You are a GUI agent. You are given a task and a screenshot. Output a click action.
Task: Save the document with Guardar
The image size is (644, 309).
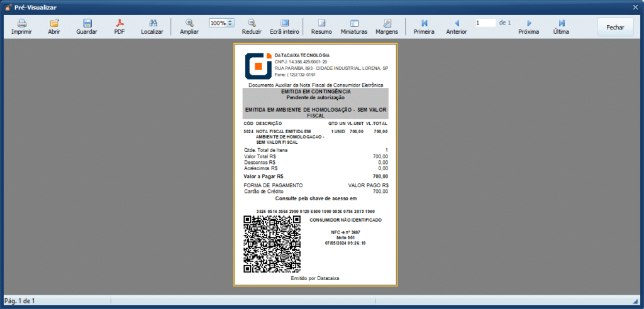[x=87, y=27]
